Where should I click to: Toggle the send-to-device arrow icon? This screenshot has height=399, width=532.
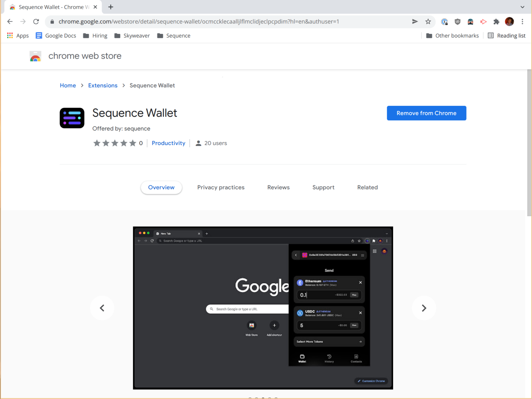[x=415, y=22]
